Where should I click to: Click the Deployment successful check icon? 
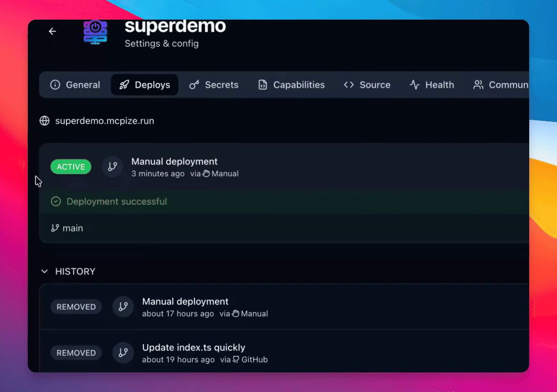pyautogui.click(x=56, y=201)
